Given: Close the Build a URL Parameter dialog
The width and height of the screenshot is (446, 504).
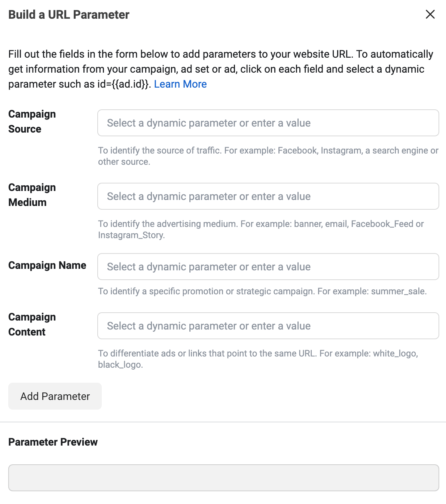Looking at the screenshot, I should click(430, 15).
